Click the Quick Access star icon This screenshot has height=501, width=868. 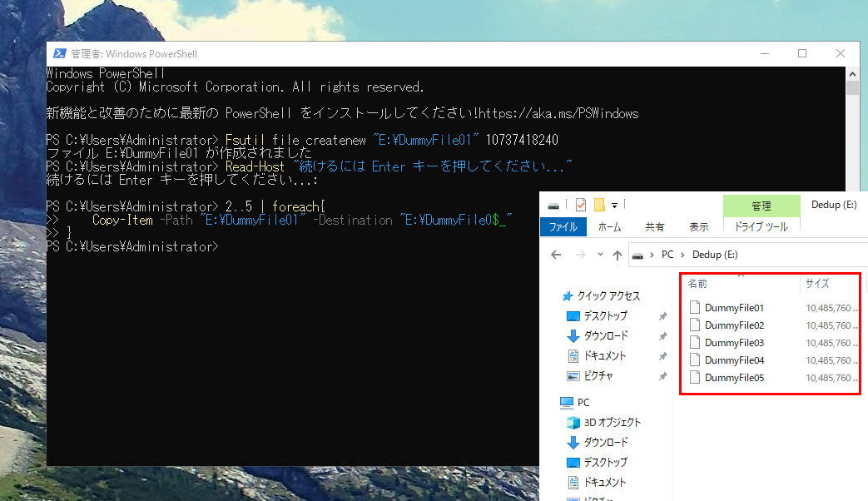pos(568,296)
